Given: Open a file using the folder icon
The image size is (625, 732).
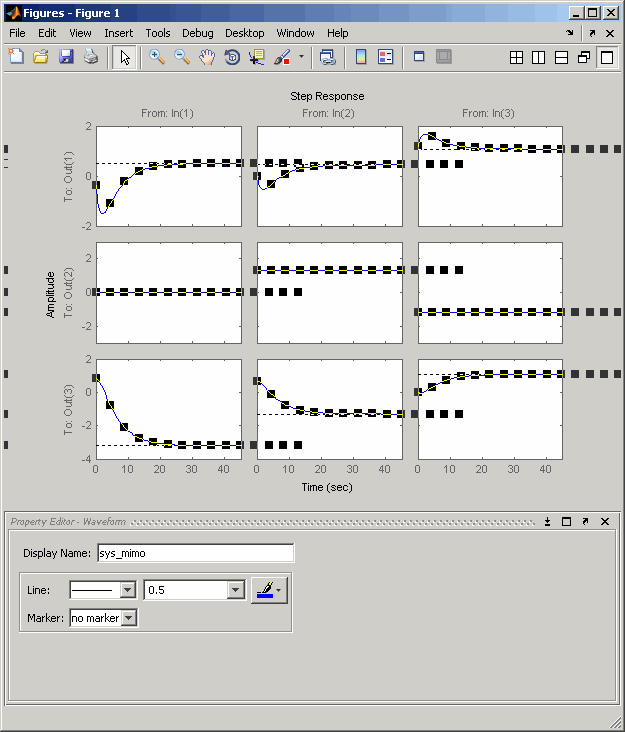Looking at the screenshot, I should (x=41, y=57).
